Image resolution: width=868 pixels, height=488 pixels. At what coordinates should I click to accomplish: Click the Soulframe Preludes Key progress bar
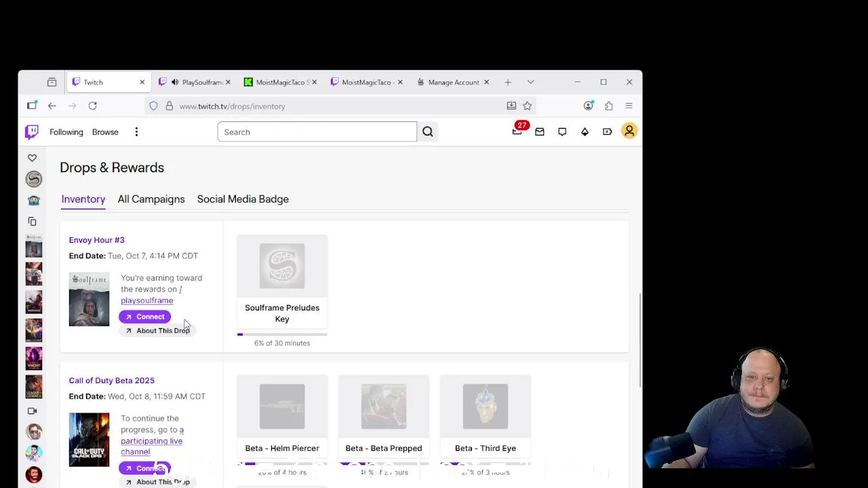click(x=282, y=334)
